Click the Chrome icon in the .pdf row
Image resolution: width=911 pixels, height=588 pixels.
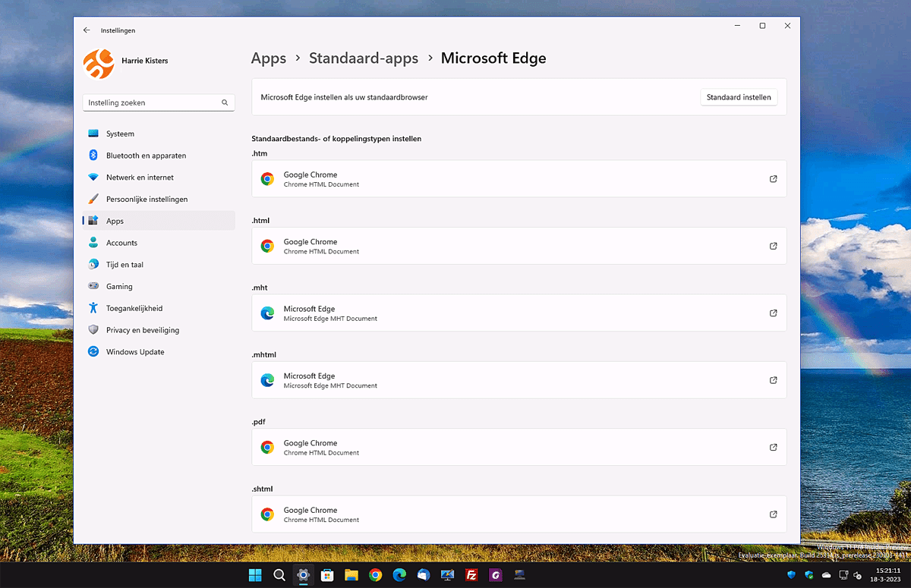[x=267, y=448]
